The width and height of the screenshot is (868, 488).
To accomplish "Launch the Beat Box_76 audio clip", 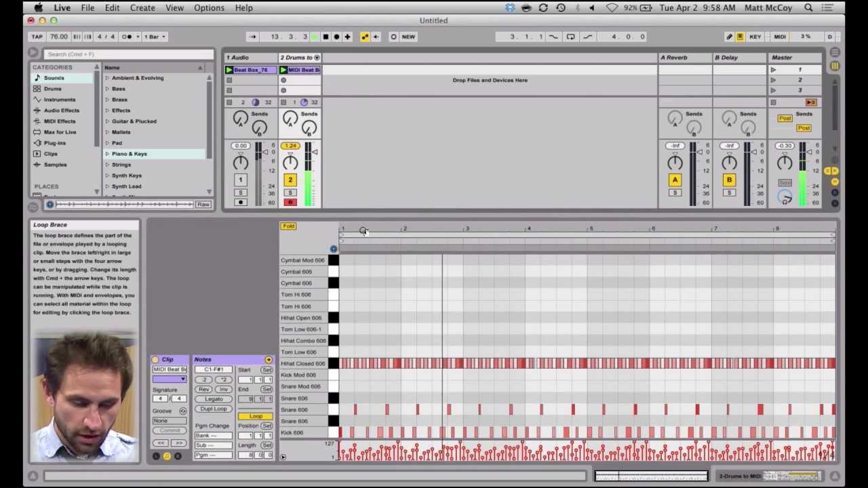I will point(229,70).
